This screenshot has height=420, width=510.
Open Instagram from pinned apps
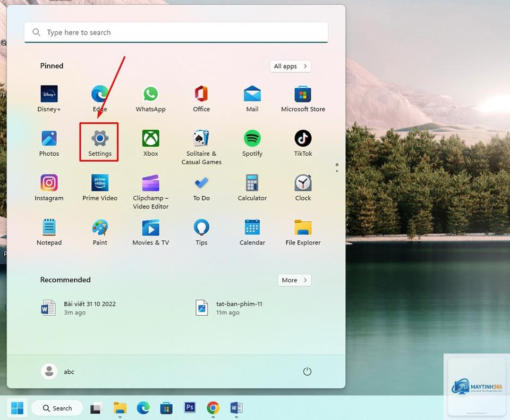point(49,188)
